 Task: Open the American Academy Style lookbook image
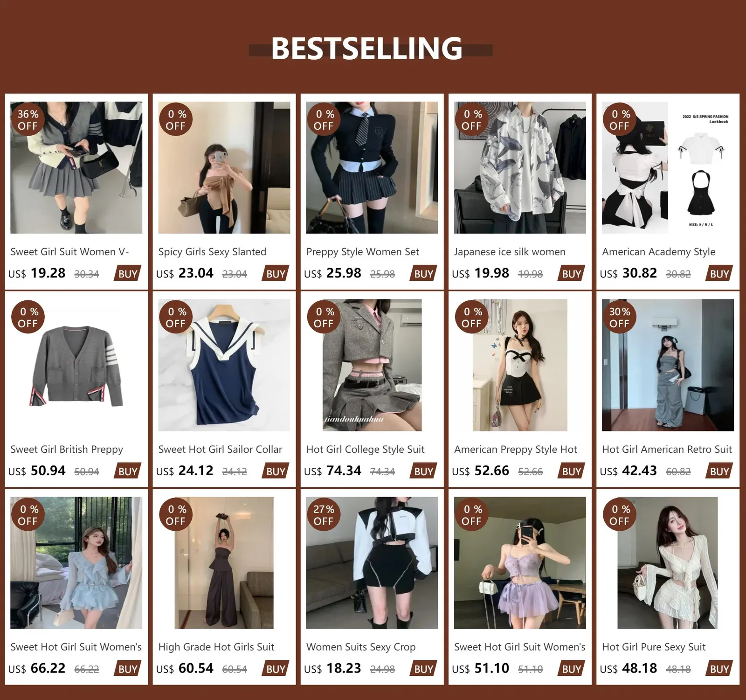click(x=668, y=167)
